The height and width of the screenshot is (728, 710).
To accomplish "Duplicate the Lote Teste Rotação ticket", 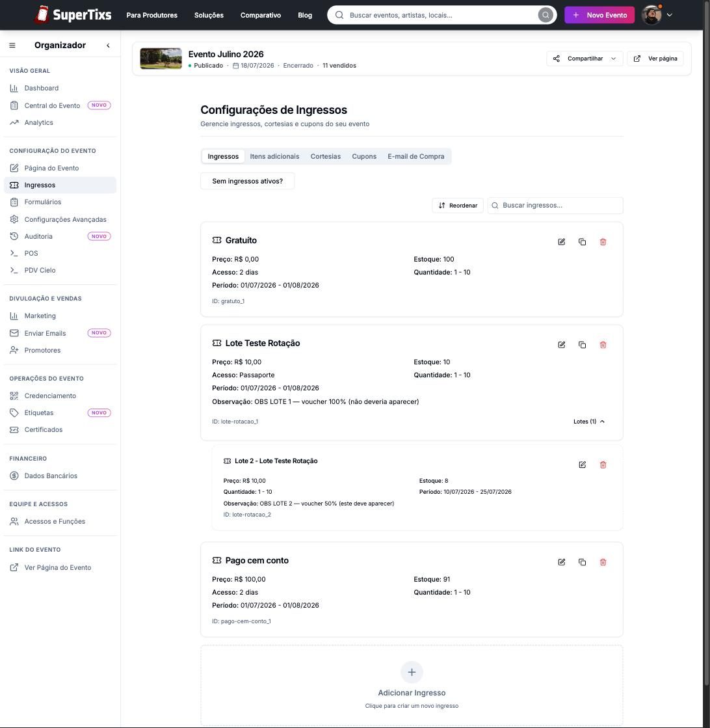I will pos(583,345).
